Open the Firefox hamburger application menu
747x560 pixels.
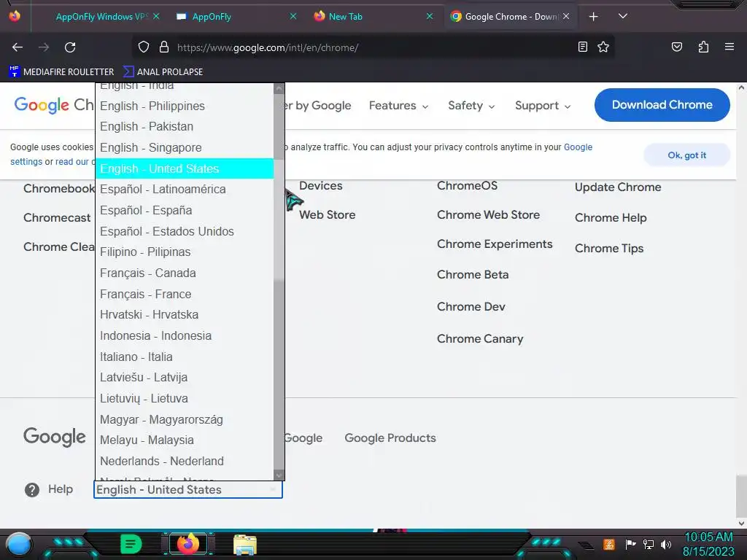[x=729, y=47]
